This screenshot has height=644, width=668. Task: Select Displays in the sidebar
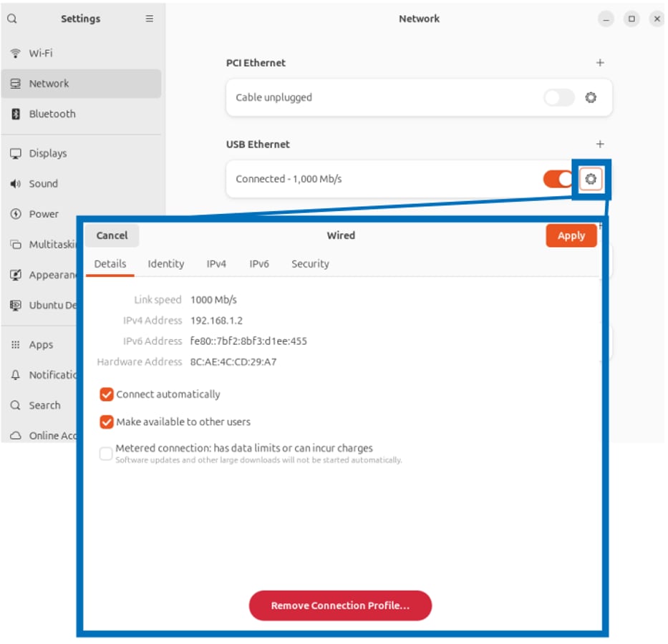[x=47, y=154]
